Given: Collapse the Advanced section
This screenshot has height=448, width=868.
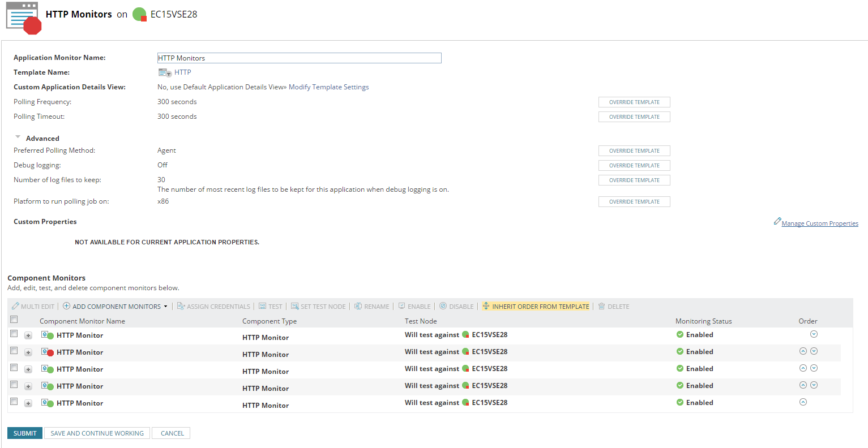Looking at the screenshot, I should [18, 137].
